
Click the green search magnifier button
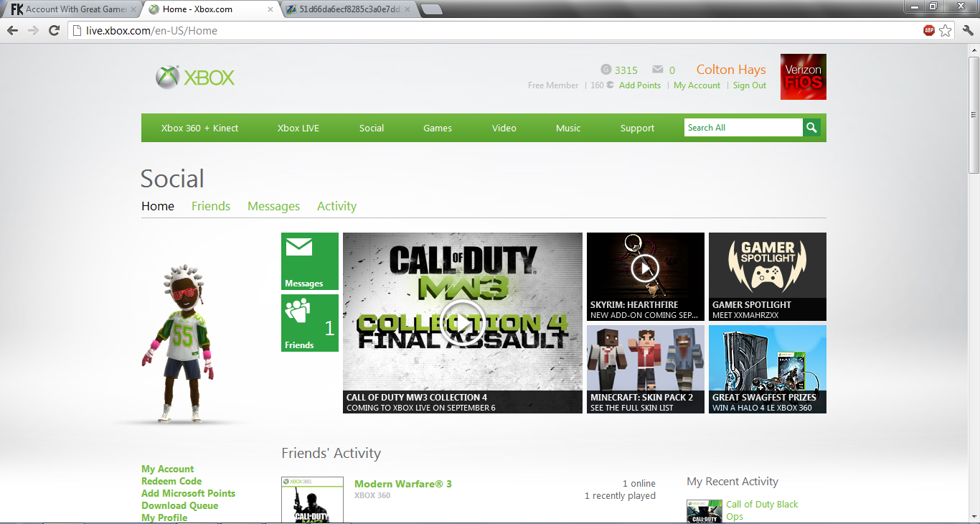[x=811, y=128]
